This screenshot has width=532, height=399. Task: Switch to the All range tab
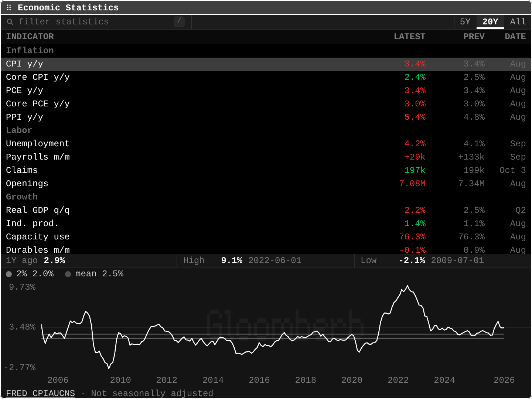(518, 22)
